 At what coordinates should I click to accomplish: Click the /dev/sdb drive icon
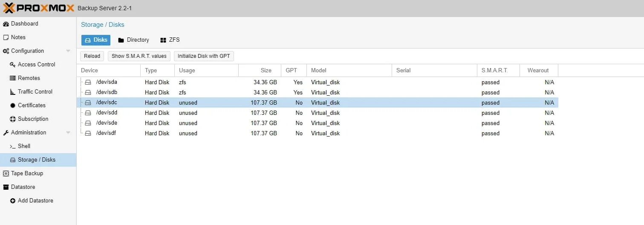88,92
